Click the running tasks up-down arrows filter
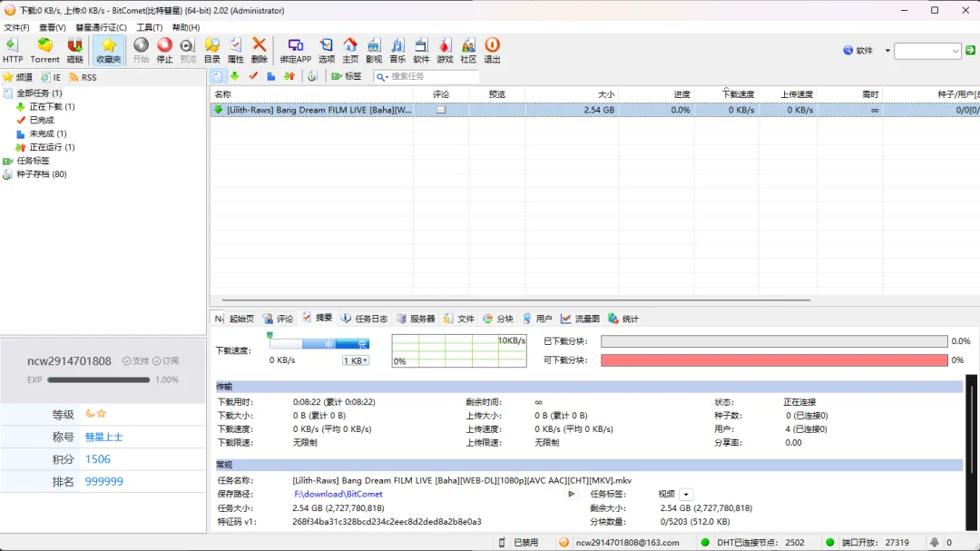This screenshot has width=980, height=551. (x=289, y=76)
